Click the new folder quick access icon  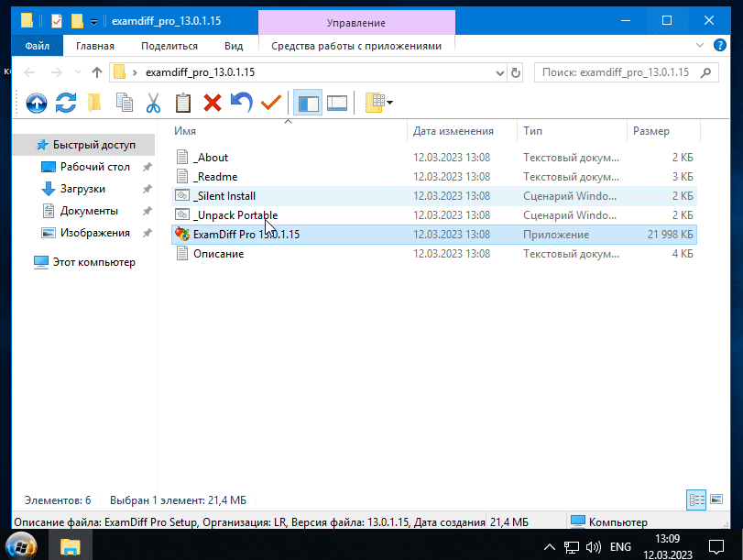77,21
